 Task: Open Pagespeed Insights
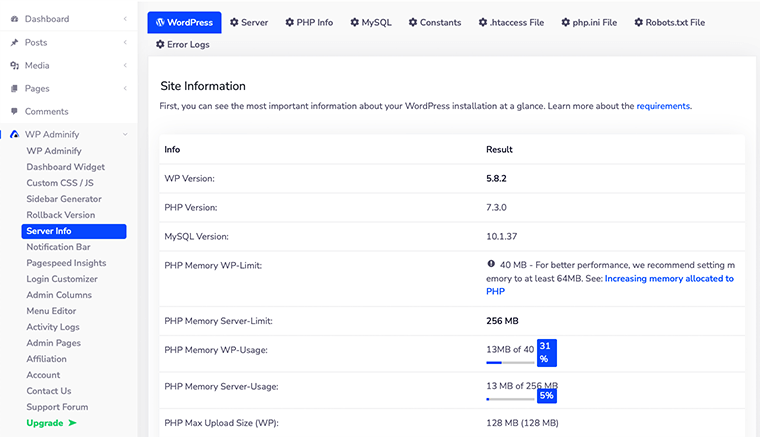coord(66,263)
